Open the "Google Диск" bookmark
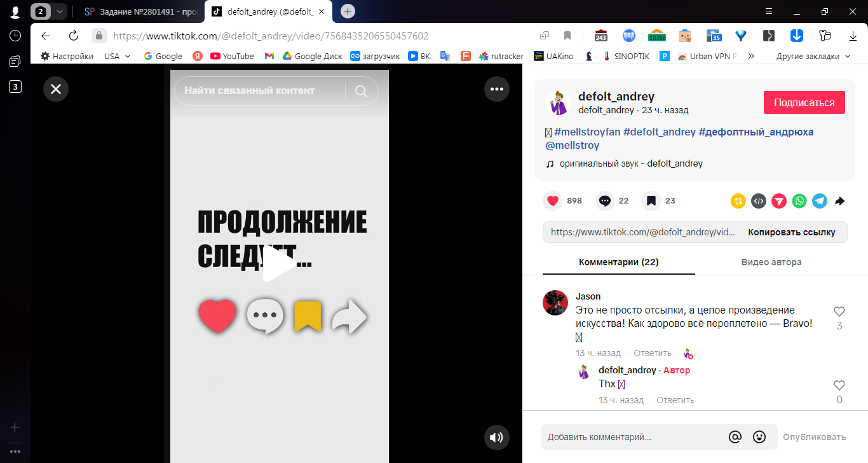The width and height of the screenshot is (868, 463). [313, 56]
